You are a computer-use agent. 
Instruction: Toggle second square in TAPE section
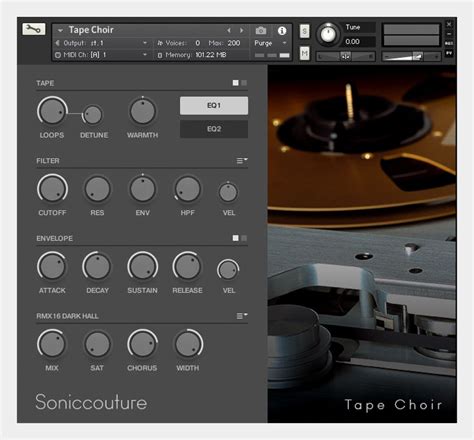pos(244,83)
